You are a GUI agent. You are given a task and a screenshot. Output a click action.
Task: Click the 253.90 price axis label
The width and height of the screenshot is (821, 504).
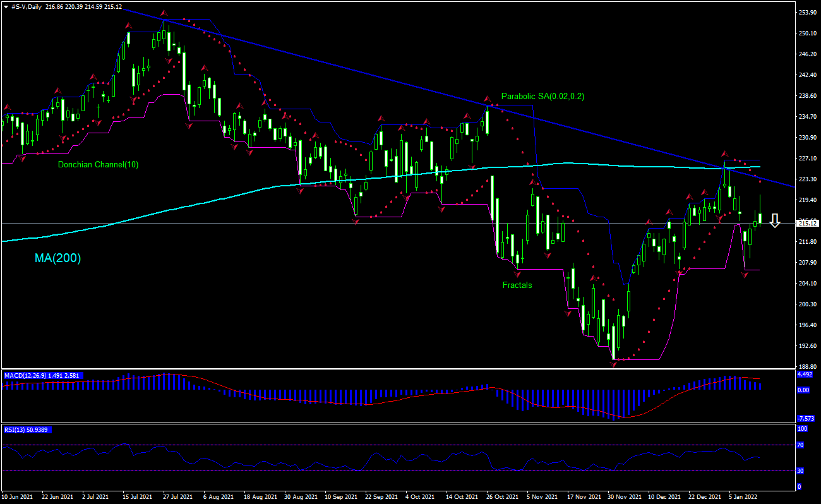click(808, 12)
